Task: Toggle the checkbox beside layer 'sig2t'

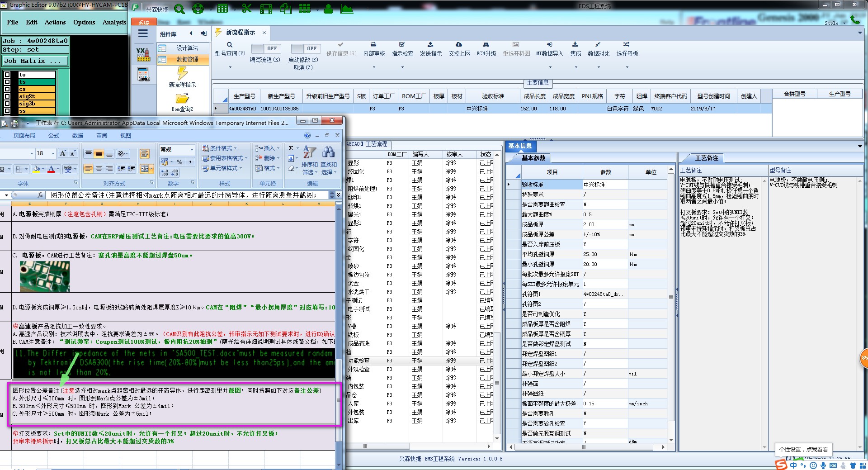Action: click(x=7, y=96)
